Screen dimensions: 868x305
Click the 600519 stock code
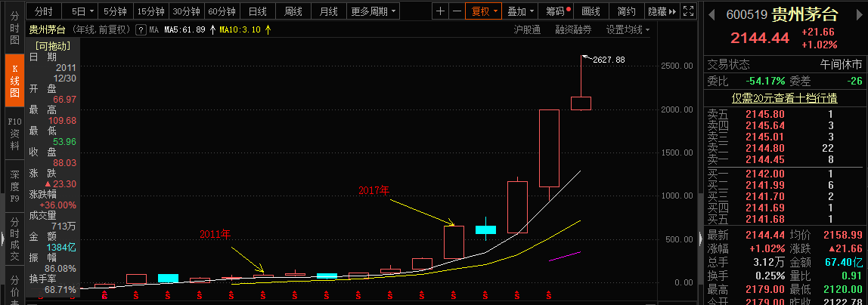click(x=747, y=15)
